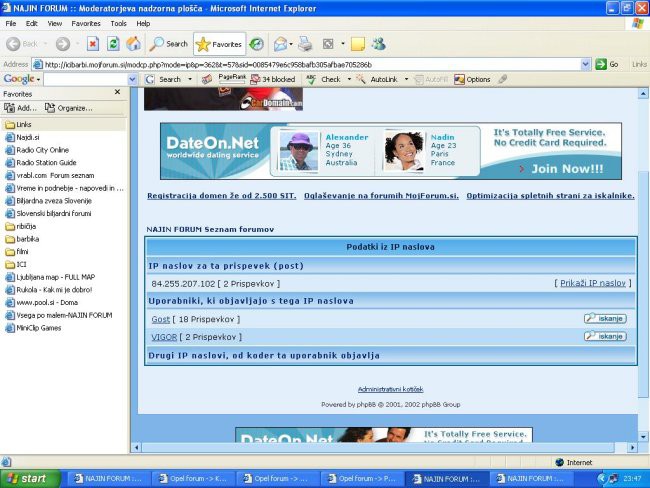Image resolution: width=650 pixels, height=488 pixels.
Task: Click the spell Check button
Action: [x=324, y=79]
